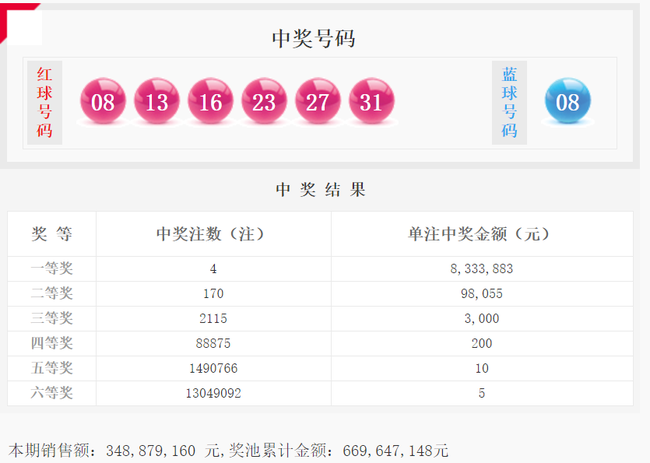650x463 pixels.
Task: Click the 中奖结果 heading
Action: [x=320, y=190]
